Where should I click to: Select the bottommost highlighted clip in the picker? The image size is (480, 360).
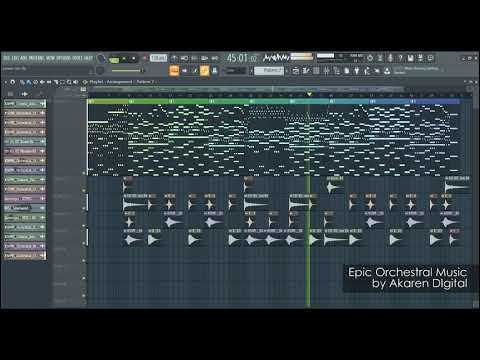[25, 256]
